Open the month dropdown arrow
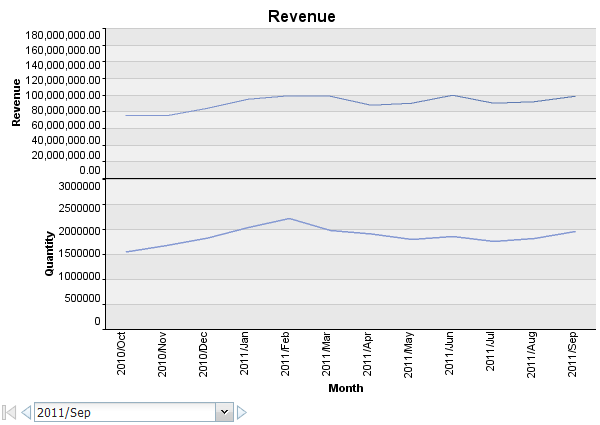This screenshot has width=600, height=425. (x=225, y=412)
